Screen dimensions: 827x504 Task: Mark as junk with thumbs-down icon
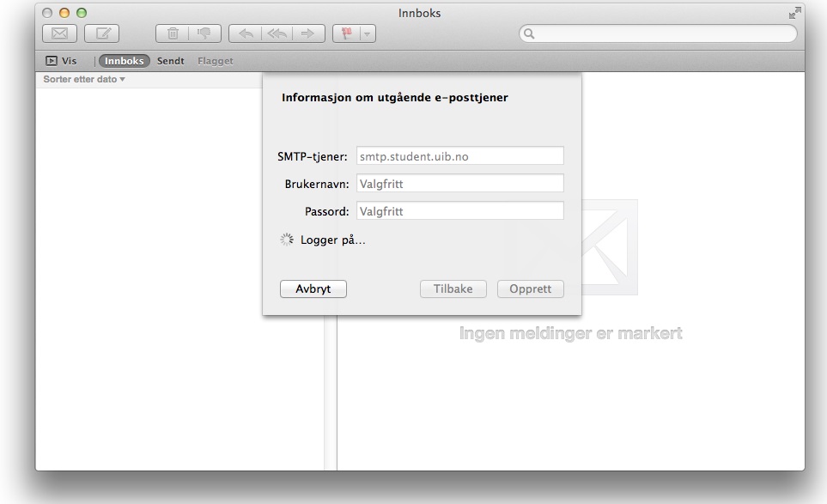[205, 34]
